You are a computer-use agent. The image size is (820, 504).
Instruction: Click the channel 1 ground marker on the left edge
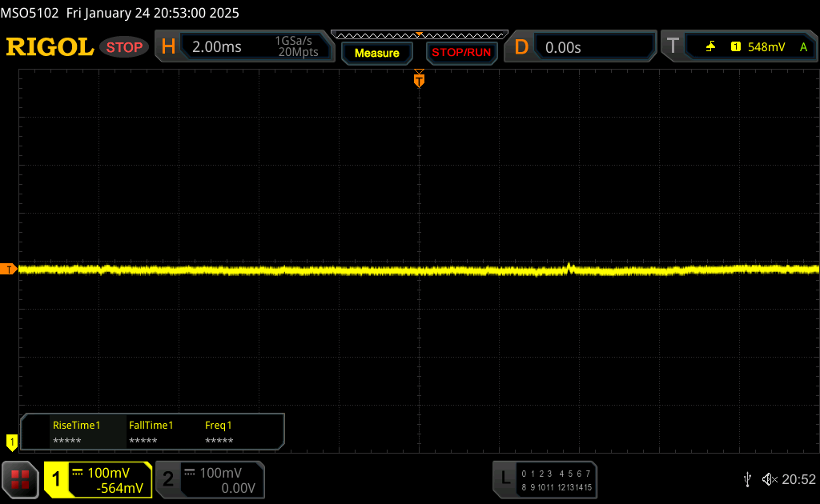click(11, 443)
